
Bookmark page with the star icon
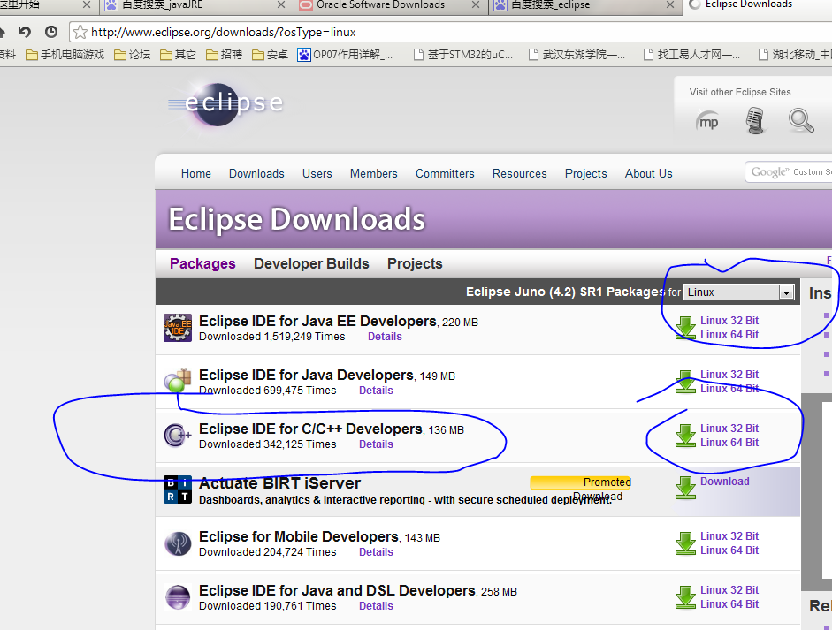click(x=80, y=32)
